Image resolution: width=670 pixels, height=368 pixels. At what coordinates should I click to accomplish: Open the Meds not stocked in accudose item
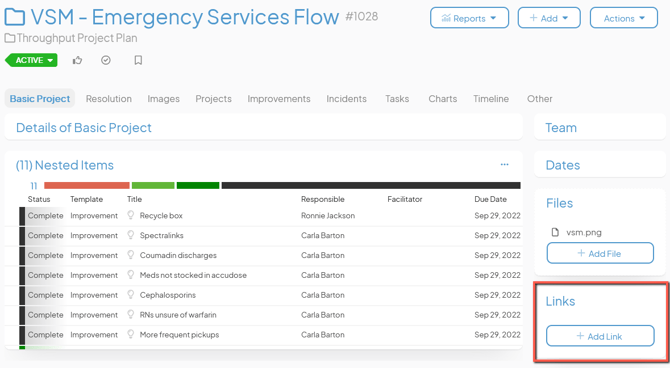click(x=193, y=275)
